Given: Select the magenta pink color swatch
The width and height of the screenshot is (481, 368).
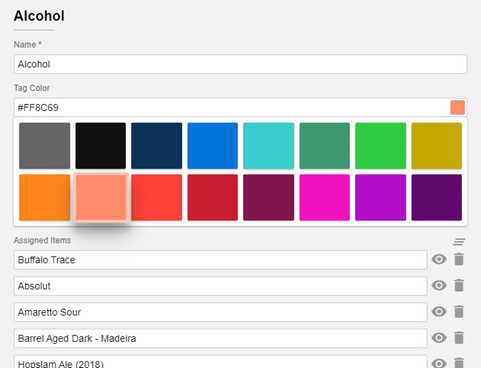Looking at the screenshot, I should click(325, 197).
